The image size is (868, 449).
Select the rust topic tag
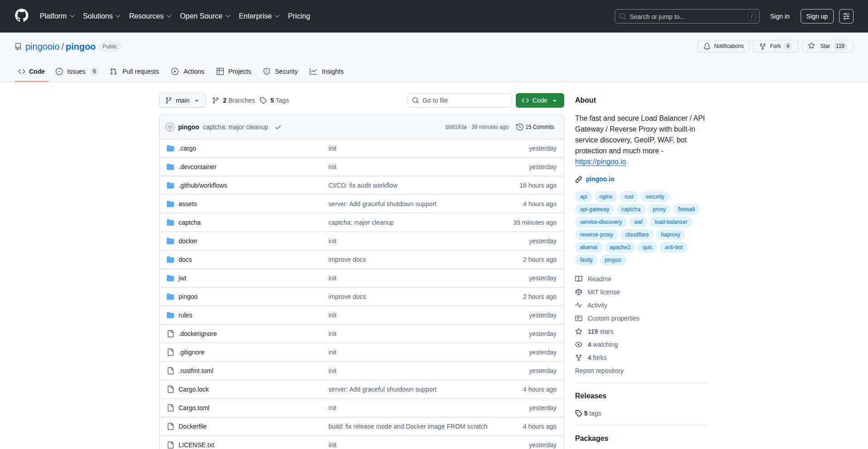point(629,197)
